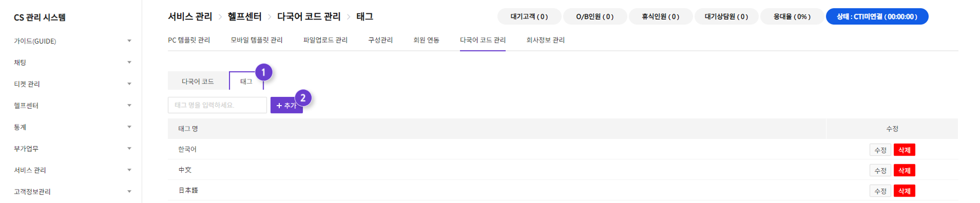Go to the 회사정보 관리 tab
The width and height of the screenshot is (980, 203).
coord(545,40)
